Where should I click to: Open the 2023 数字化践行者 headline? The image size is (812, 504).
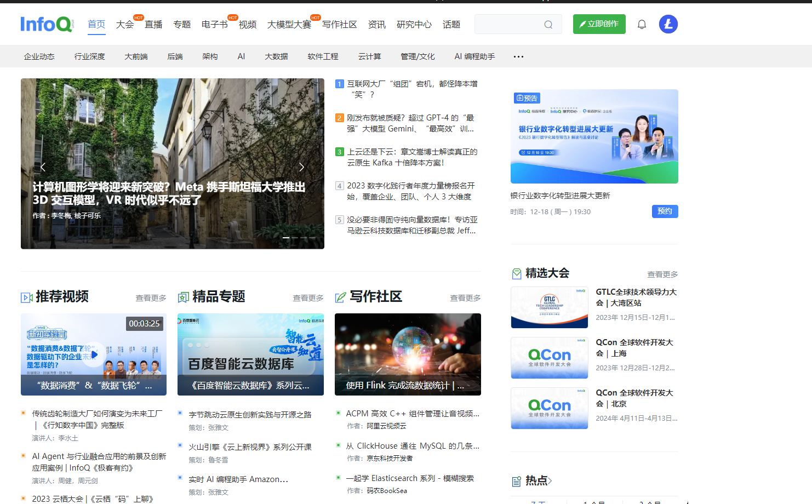click(x=411, y=191)
